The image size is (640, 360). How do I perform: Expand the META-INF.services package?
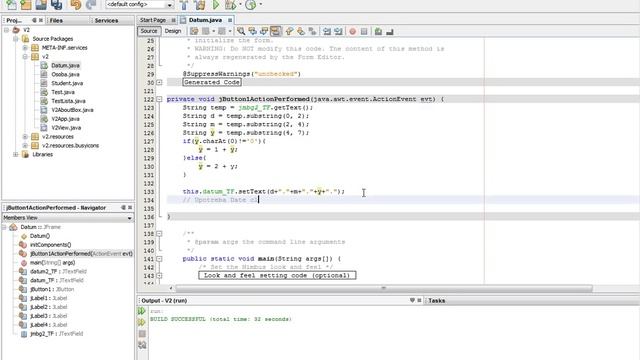pos(25,48)
